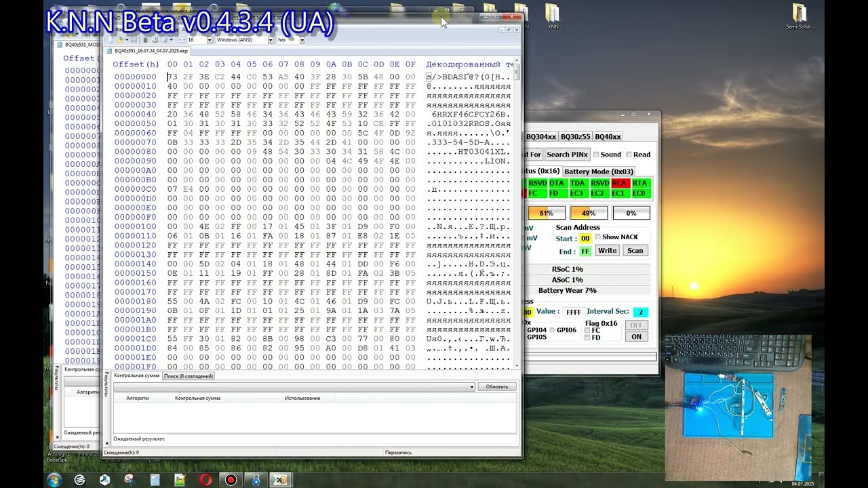Click the red record icon in taskbar
The image size is (868, 488).
(231, 480)
